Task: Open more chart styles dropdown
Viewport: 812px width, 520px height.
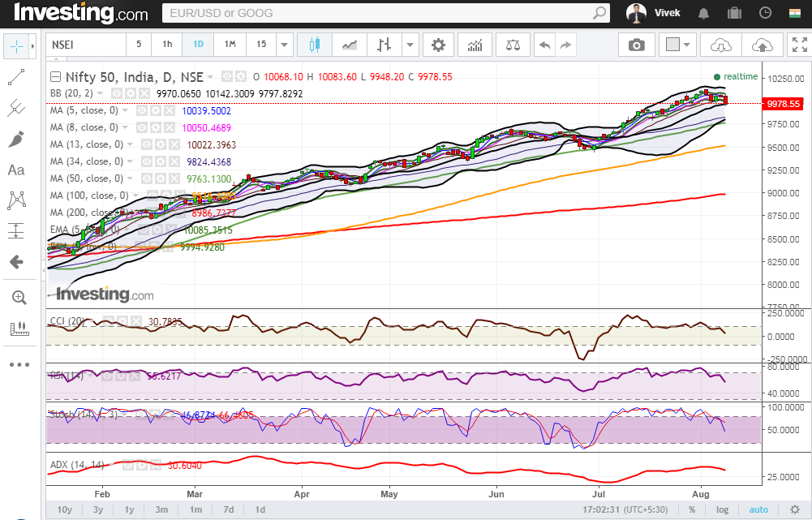Action: click(x=410, y=45)
